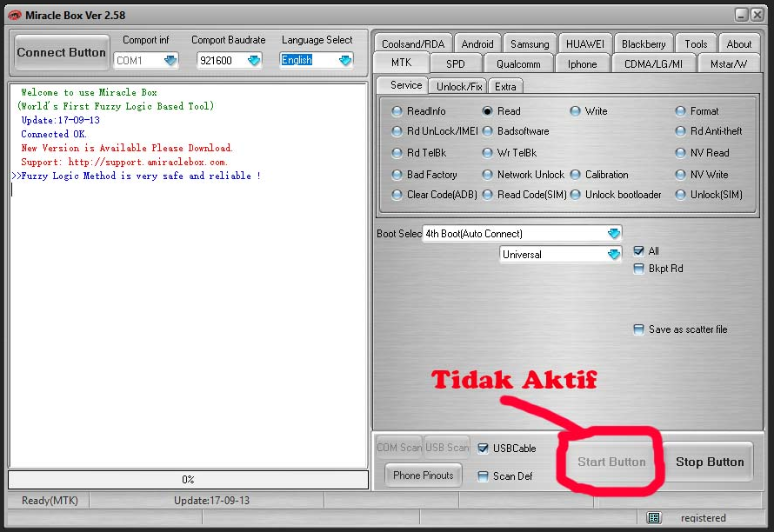Enable the Scan Def checkbox
774x532 pixels.
[484, 475]
